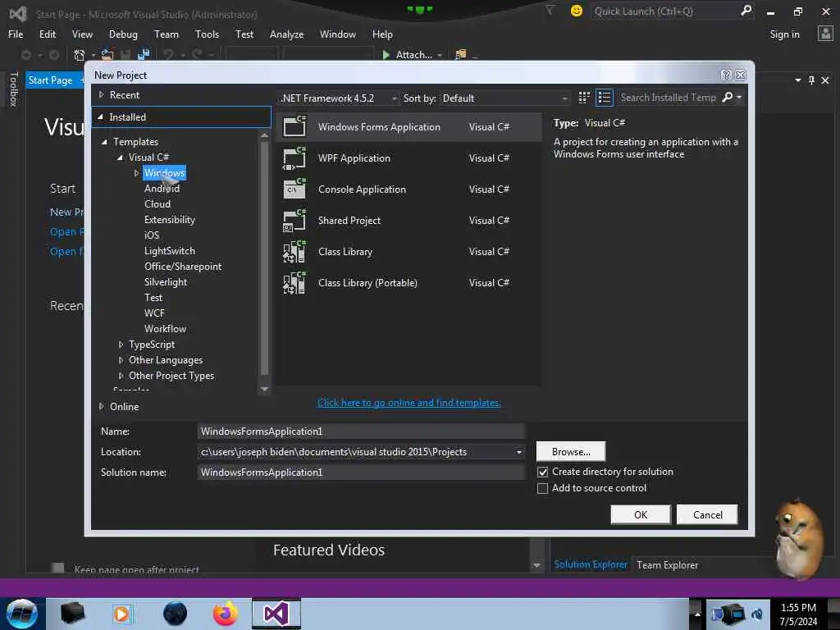Click the Open File toolbar icon
This screenshot has height=630, width=840.
coord(107,55)
